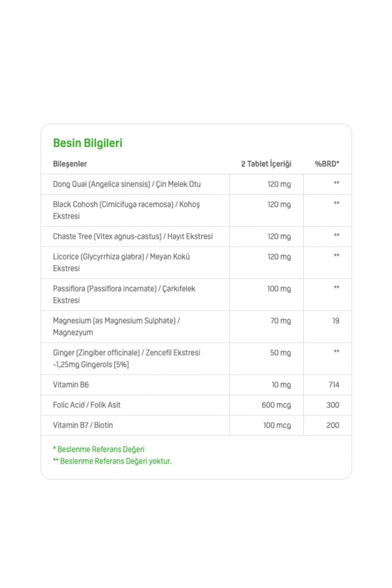Click the "* Beslenme Referans Değeri" footnote
This screenshot has height=588, width=392.
point(99,449)
